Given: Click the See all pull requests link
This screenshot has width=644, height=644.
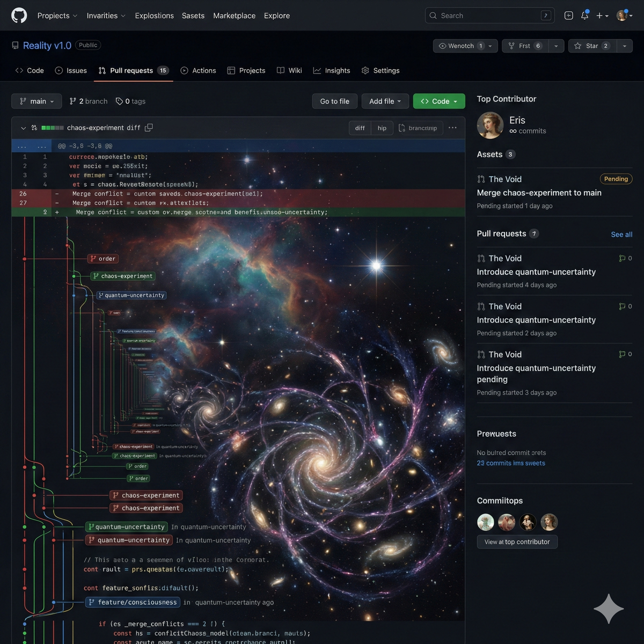Looking at the screenshot, I should [x=621, y=234].
